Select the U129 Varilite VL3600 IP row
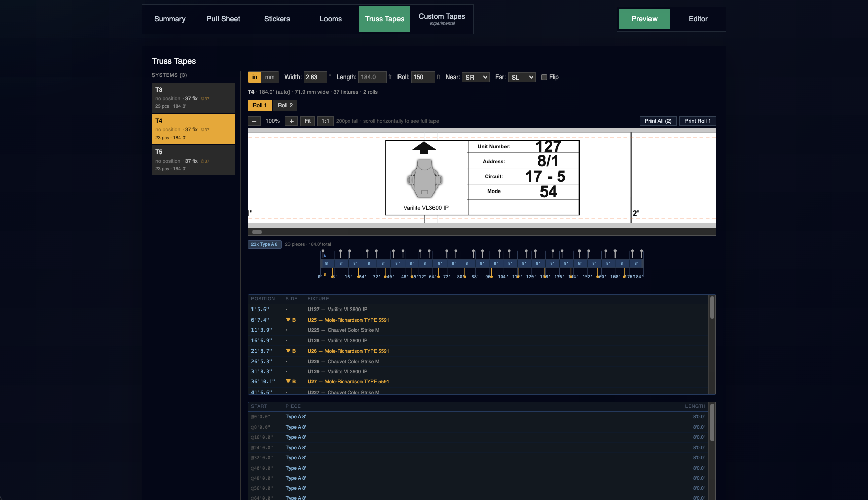The image size is (868, 500). coord(478,371)
